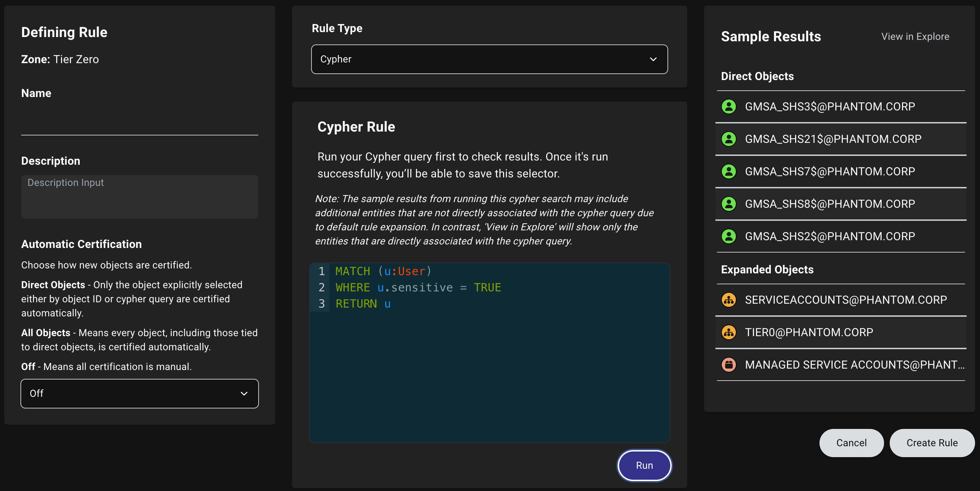Select line 2 in the Cypher editor gutter
Viewport: 980px width, 491px height.
coord(321,287)
